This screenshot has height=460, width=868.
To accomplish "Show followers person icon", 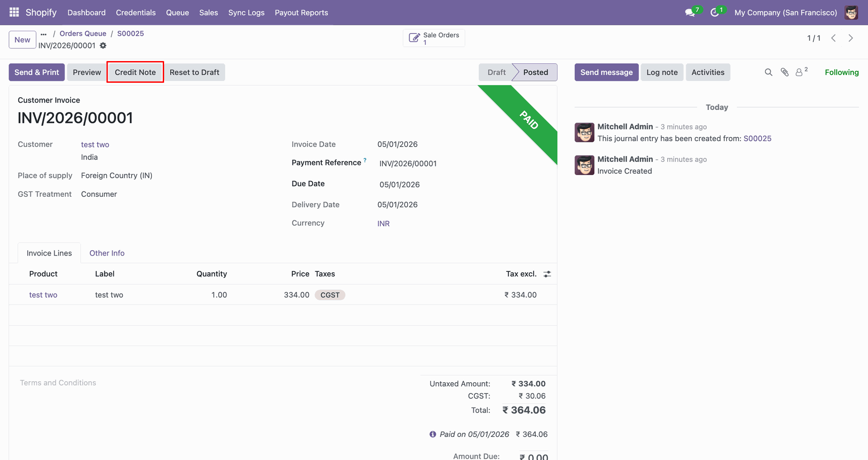I will (x=799, y=72).
